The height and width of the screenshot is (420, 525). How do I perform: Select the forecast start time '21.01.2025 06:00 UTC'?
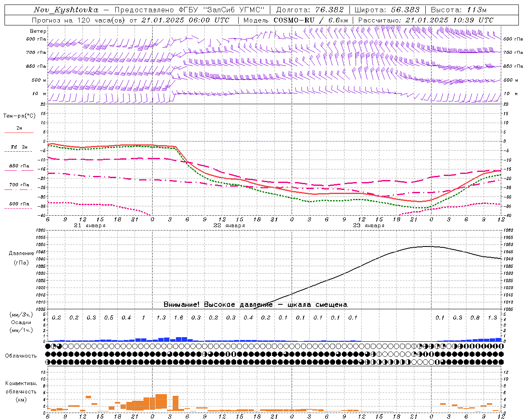[x=185, y=20]
